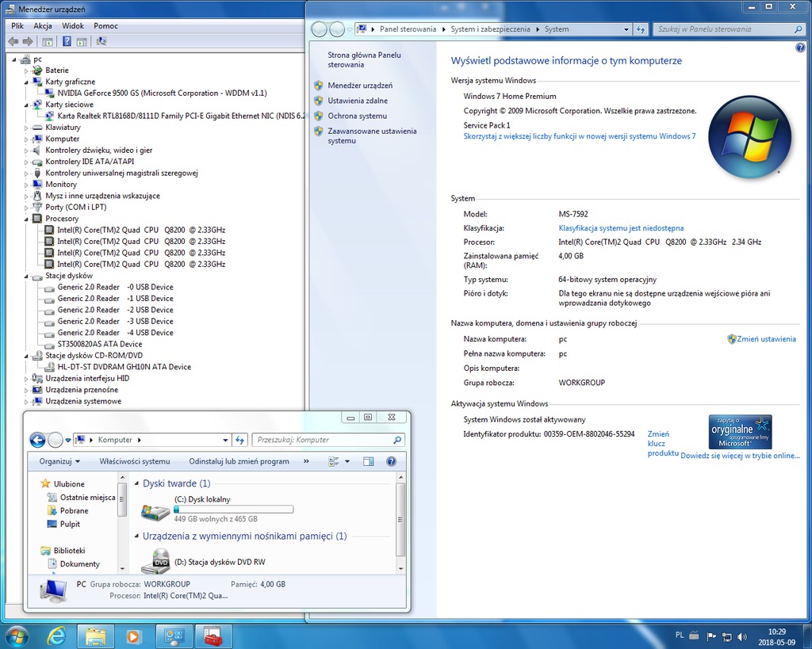Toggle preview pane icon in Komputer window

(368, 461)
